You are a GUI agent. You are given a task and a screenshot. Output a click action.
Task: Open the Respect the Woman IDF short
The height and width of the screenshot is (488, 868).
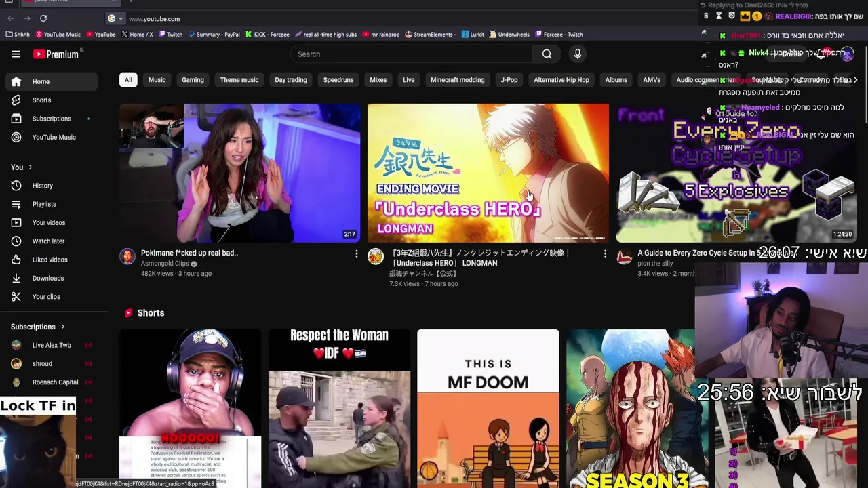tap(339, 409)
